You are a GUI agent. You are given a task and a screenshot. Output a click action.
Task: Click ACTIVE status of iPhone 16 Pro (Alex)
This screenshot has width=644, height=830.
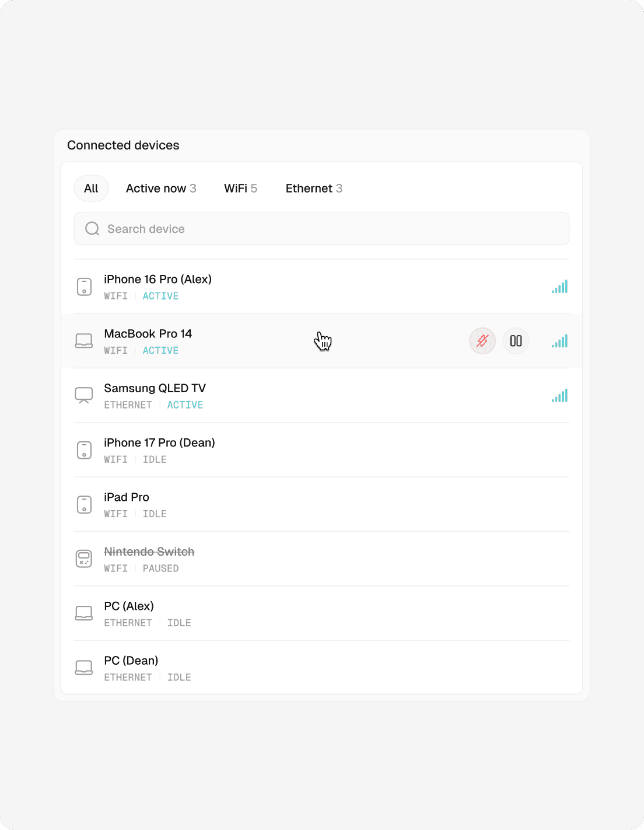coord(161,296)
